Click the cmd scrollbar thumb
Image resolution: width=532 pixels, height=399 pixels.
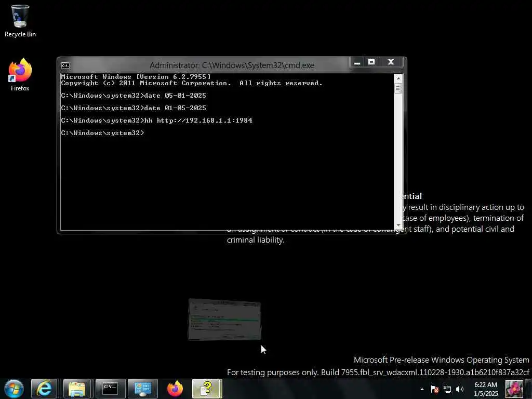tap(398, 89)
